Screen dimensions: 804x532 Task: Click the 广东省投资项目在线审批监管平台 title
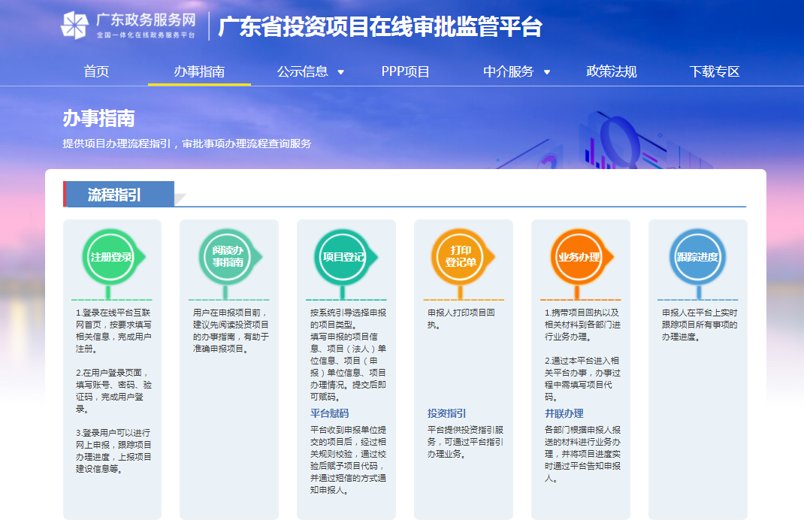[379, 27]
